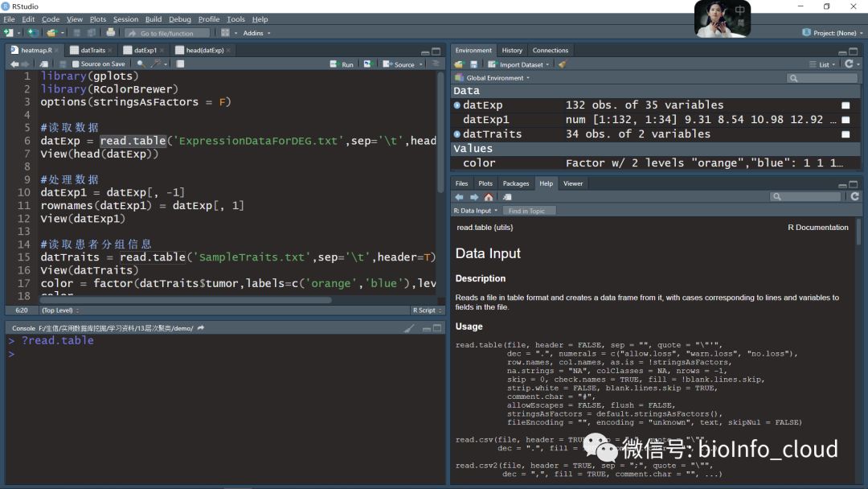Click the color variable row in Values
Viewport: 868px width, 489px height.
pos(655,163)
